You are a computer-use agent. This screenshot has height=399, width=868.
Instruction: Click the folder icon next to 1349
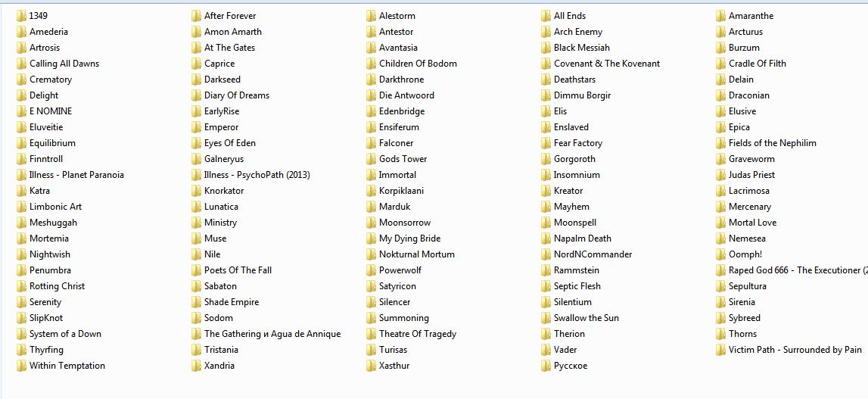pyautogui.click(x=22, y=15)
